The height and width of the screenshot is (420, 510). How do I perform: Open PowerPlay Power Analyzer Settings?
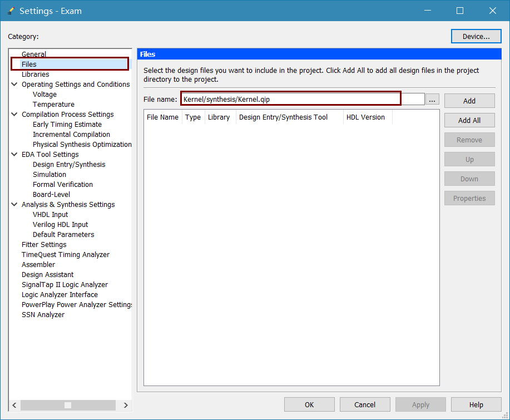(x=77, y=304)
